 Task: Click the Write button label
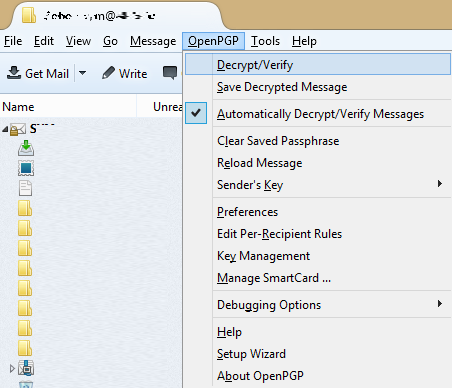[133, 73]
